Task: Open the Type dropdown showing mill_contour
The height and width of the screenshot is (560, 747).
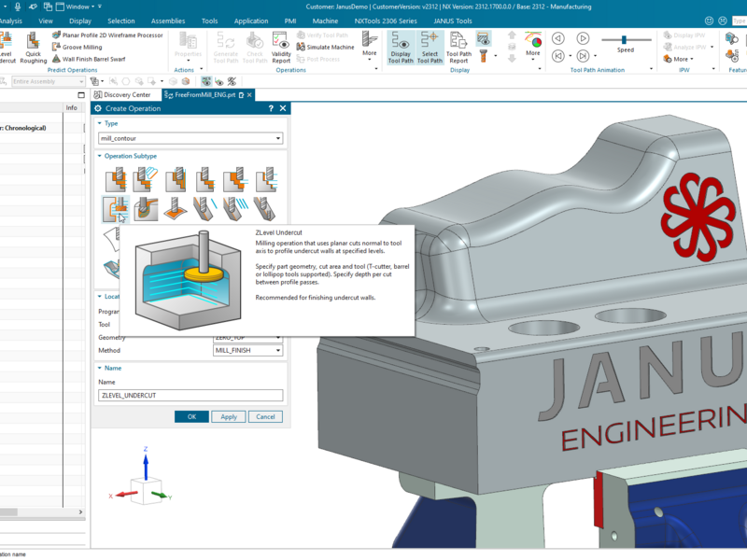Action: coord(190,138)
